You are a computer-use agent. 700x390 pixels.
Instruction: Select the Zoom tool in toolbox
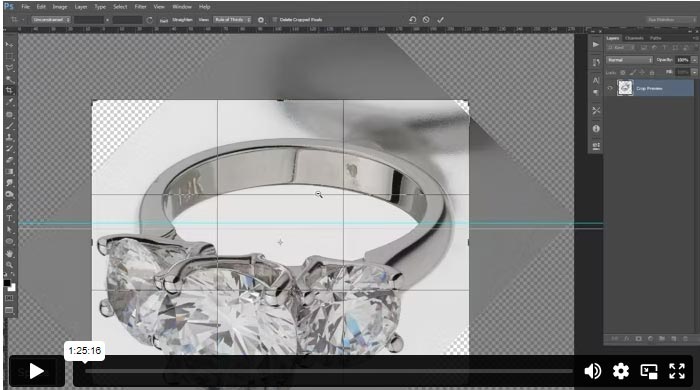(9, 265)
